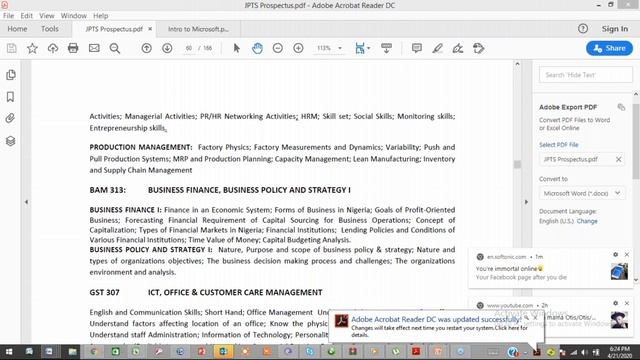This screenshot has width=640, height=360.
Task: Close the JPTS Prospectus.pdf tab
Action: click(x=150, y=29)
